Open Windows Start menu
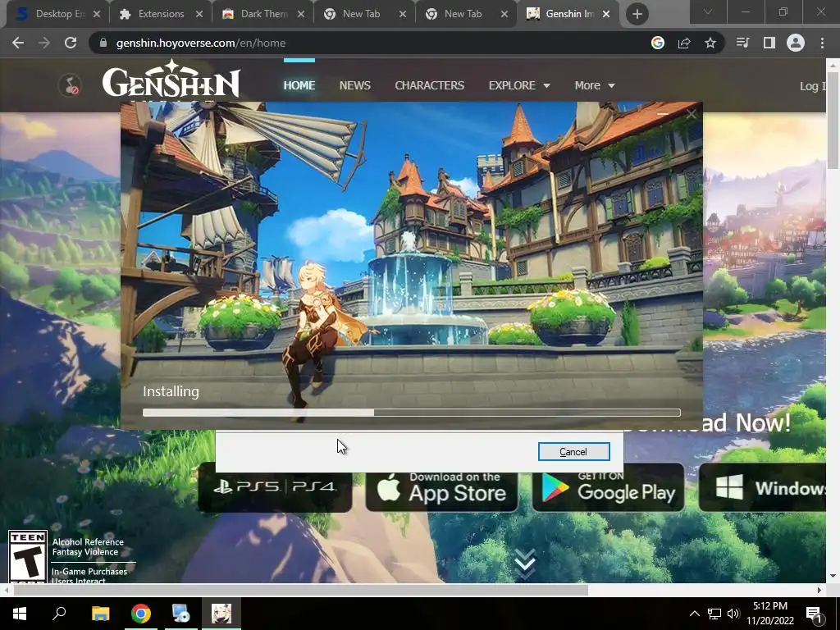Screen dimensions: 840x630 (20, 614)
